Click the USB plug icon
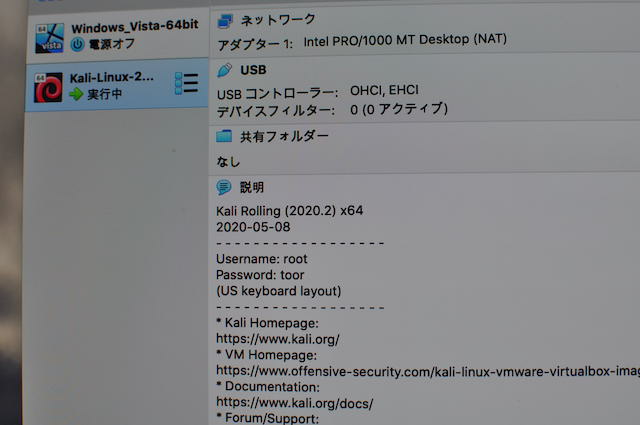640x425 pixels. click(224, 70)
